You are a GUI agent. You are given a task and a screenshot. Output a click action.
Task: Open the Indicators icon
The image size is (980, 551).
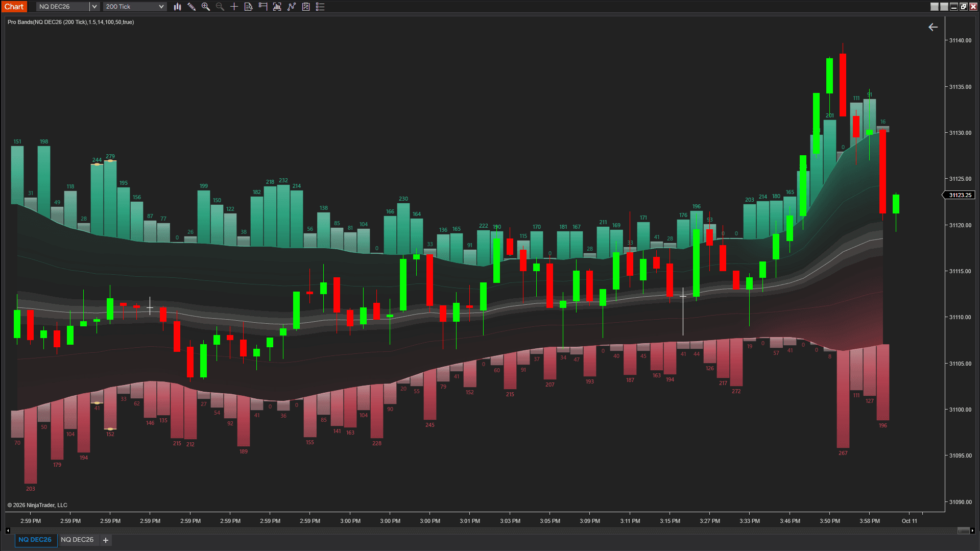[x=277, y=7]
